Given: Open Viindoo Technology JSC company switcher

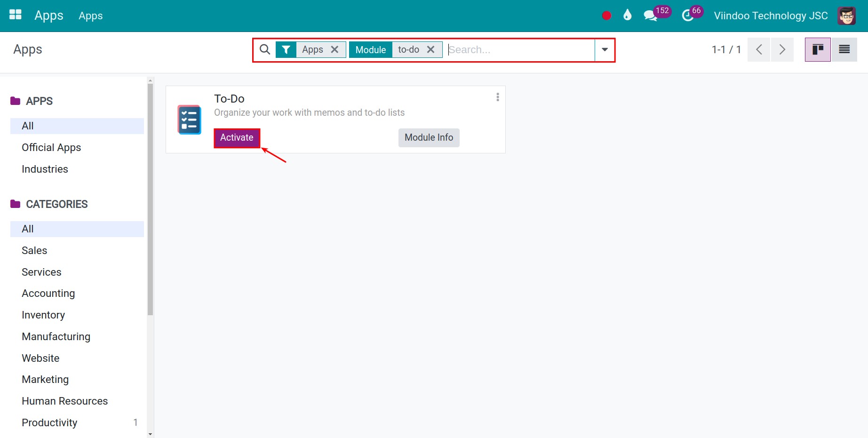Looking at the screenshot, I should coord(771,16).
